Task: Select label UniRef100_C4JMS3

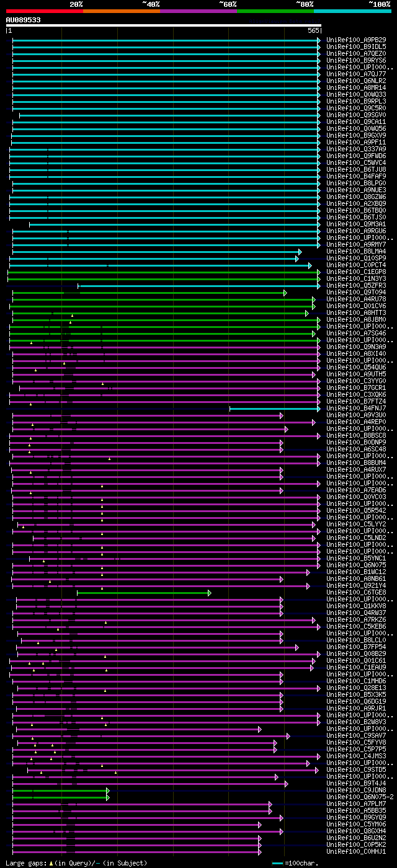Action: (356, 756)
